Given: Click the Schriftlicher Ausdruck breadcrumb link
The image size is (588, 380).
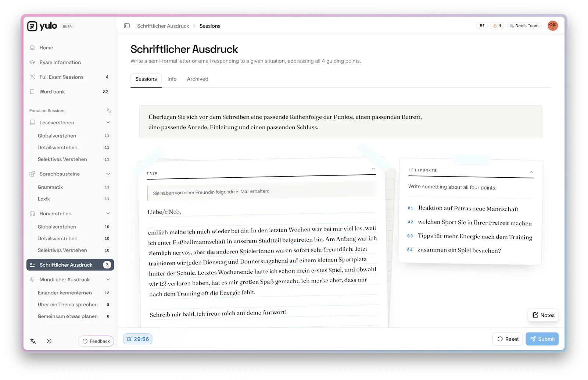Looking at the screenshot, I should (163, 26).
